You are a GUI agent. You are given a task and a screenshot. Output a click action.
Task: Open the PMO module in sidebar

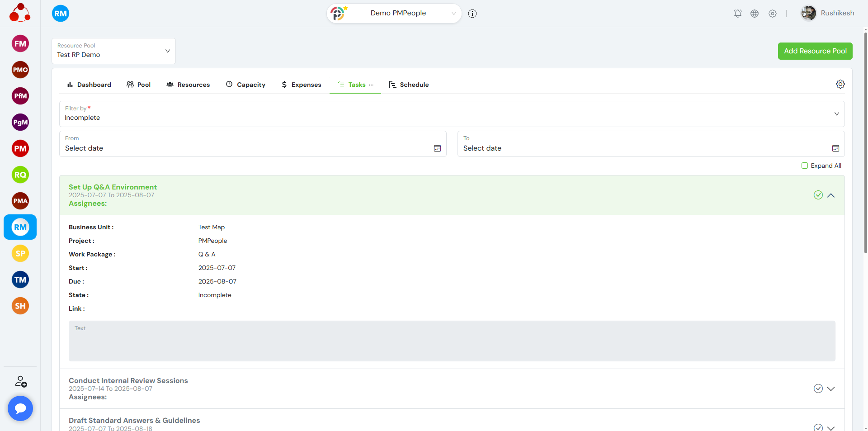pyautogui.click(x=20, y=70)
